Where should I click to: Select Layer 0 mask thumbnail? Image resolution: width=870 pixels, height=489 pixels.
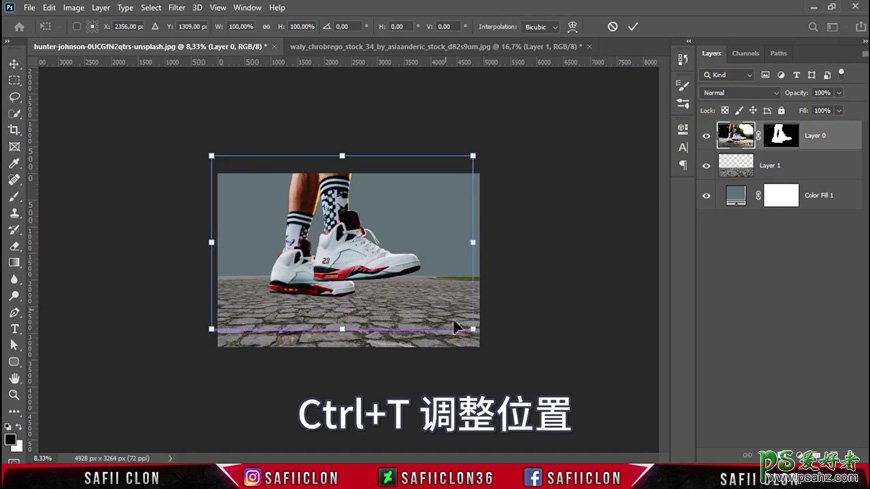[781, 135]
